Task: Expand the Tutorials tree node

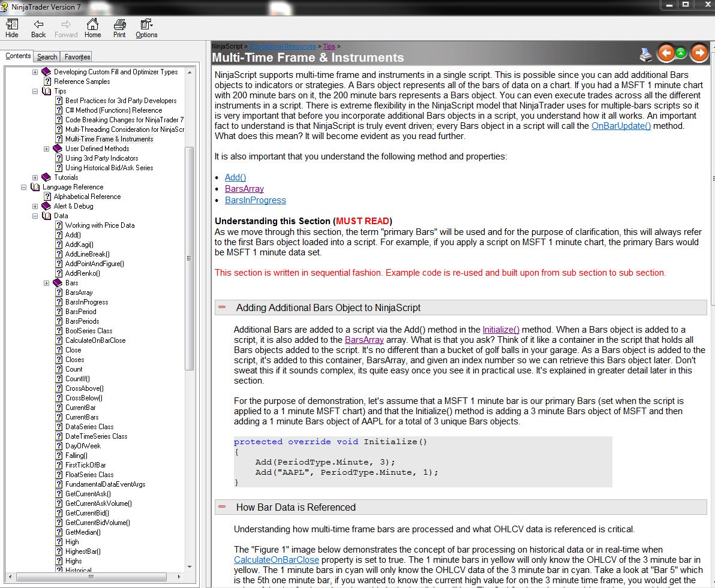Action: (35, 177)
